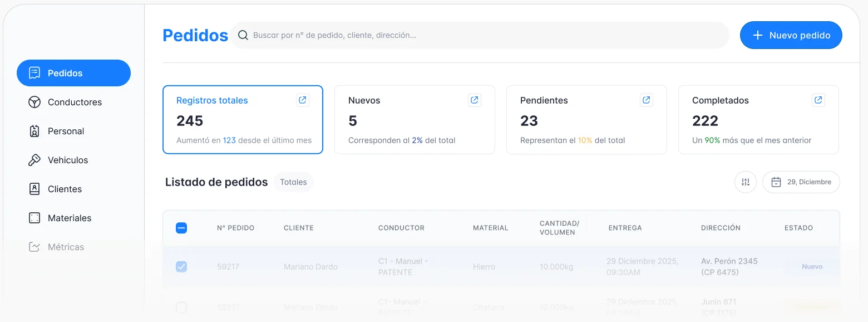The height and width of the screenshot is (322, 868).
Task: Open Vehiculos section in sidebar
Action: coord(73,160)
